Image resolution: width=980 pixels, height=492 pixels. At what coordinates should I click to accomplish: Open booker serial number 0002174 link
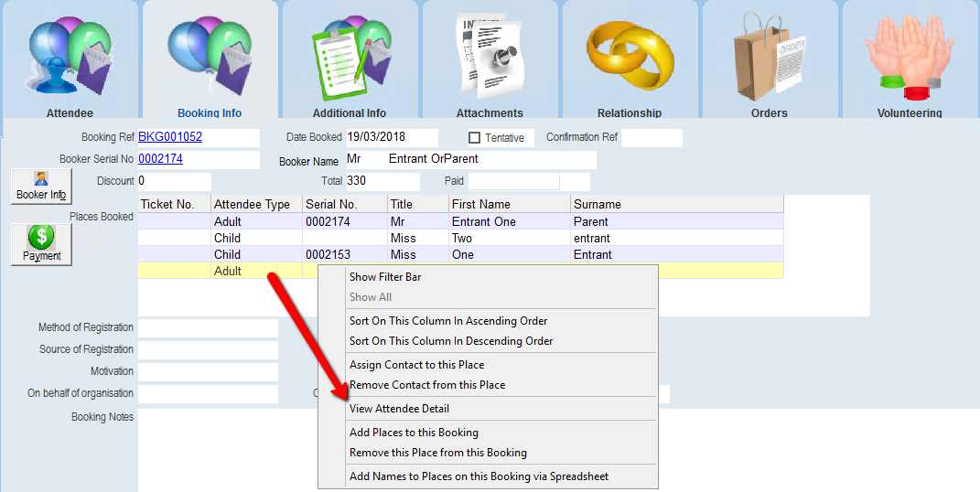[x=160, y=159]
